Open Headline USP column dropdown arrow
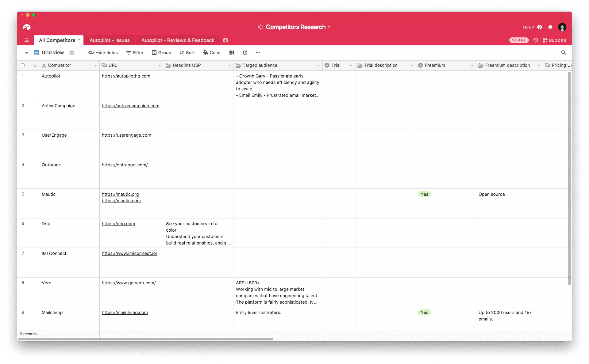 [229, 66]
